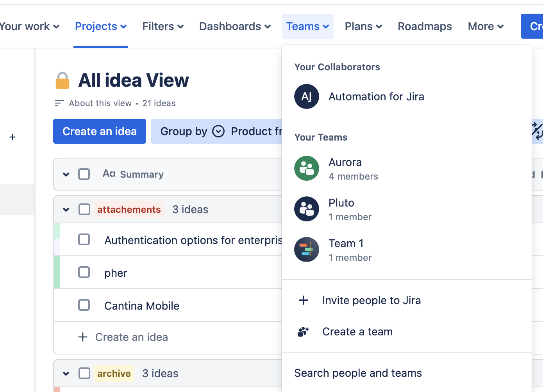Click the Create a team icon

click(303, 331)
